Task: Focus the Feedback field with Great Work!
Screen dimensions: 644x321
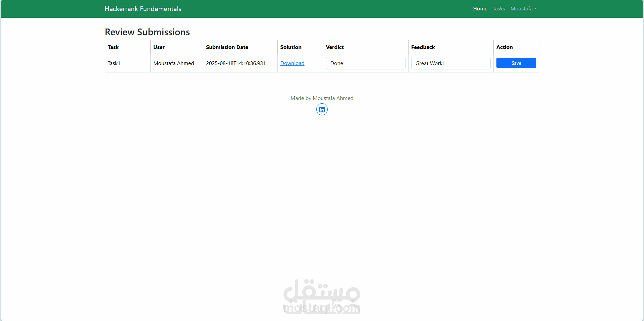Action: [x=451, y=63]
